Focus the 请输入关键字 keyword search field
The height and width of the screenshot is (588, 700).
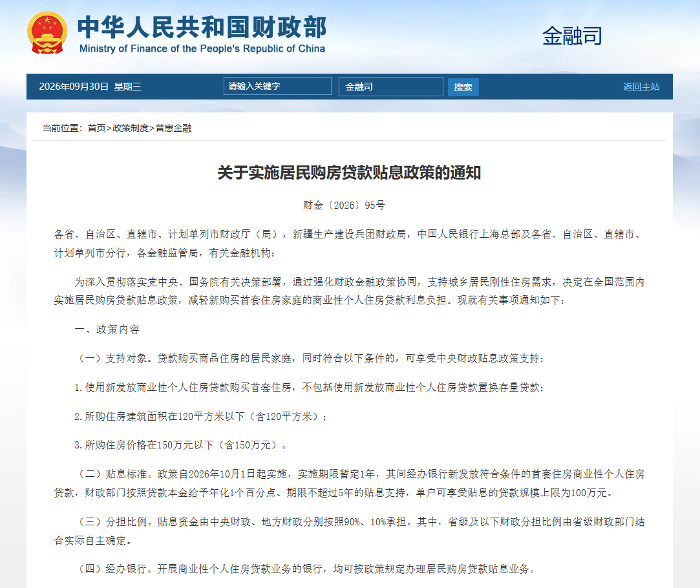click(x=277, y=86)
